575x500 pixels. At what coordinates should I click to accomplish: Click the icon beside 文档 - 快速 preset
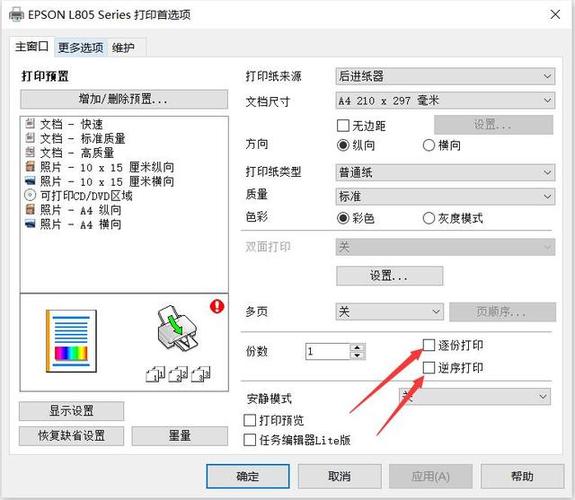point(30,124)
